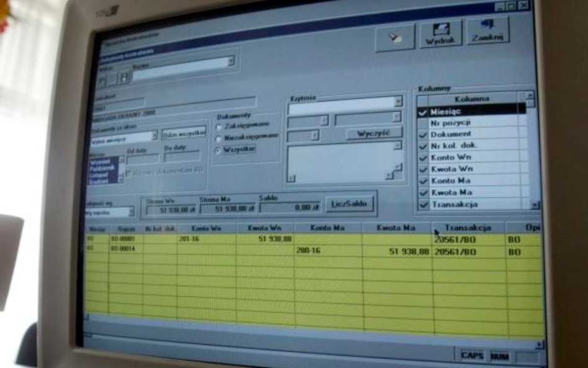Select the Wszystkie radio button
This screenshot has height=368, width=588.
pyautogui.click(x=218, y=150)
